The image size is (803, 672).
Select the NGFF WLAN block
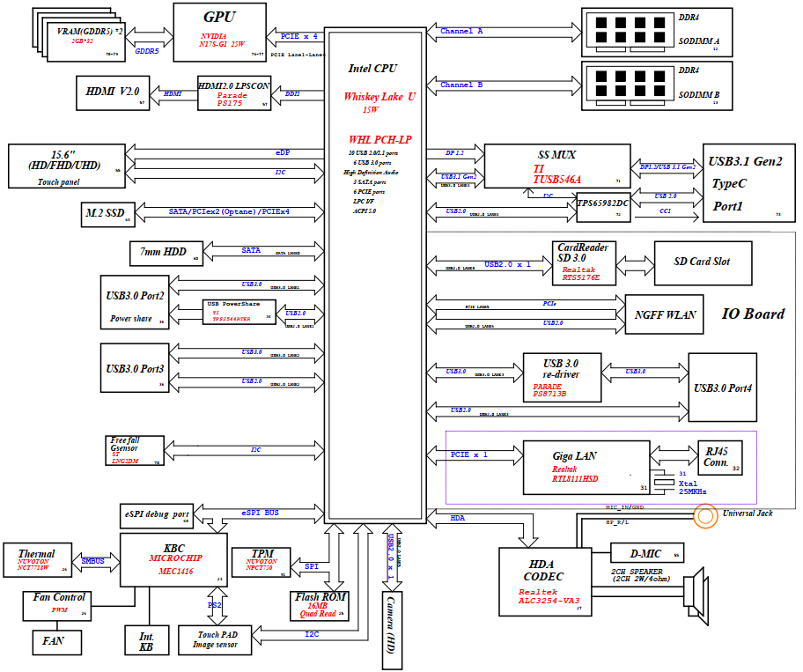664,314
